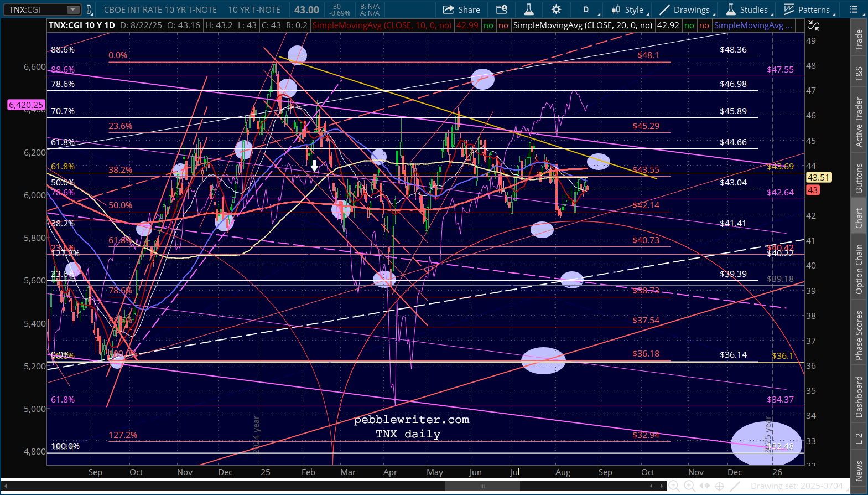Select the crosshair pointer icon
This screenshot has width=868, height=495.
point(719,486)
